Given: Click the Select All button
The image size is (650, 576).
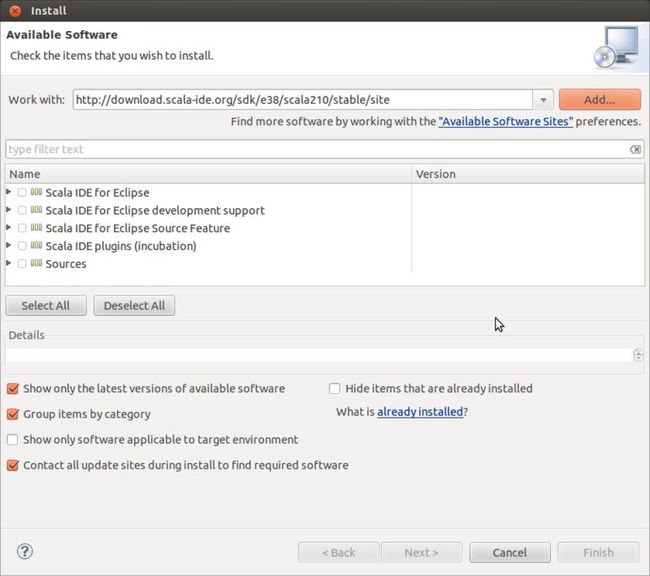Looking at the screenshot, I should 46,306.
